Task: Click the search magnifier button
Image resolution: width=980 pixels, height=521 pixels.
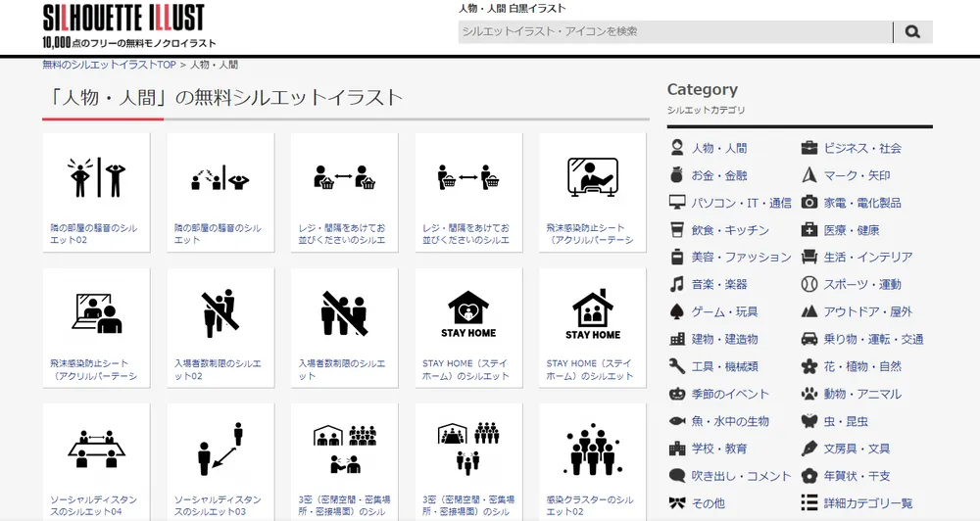Action: [912, 32]
